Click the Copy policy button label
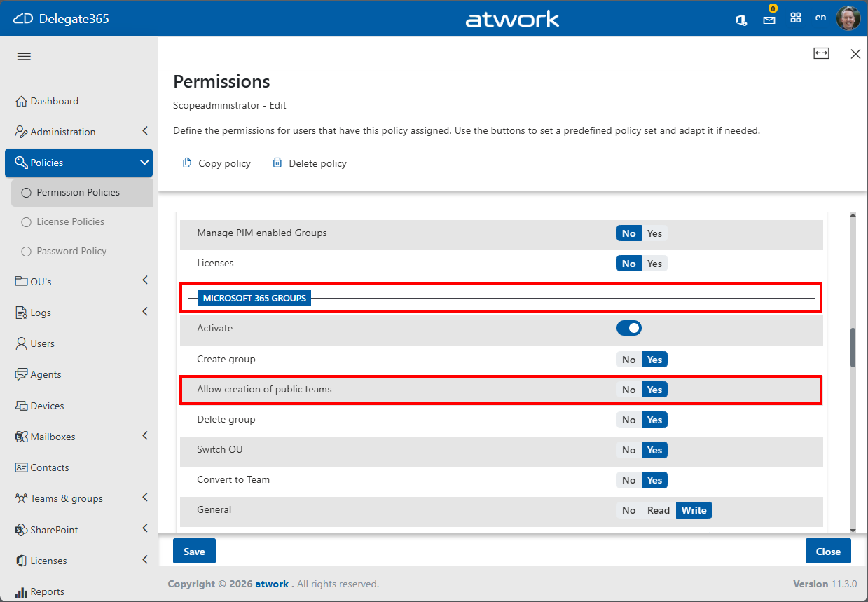Viewport: 868px width, 602px height. pyautogui.click(x=224, y=163)
